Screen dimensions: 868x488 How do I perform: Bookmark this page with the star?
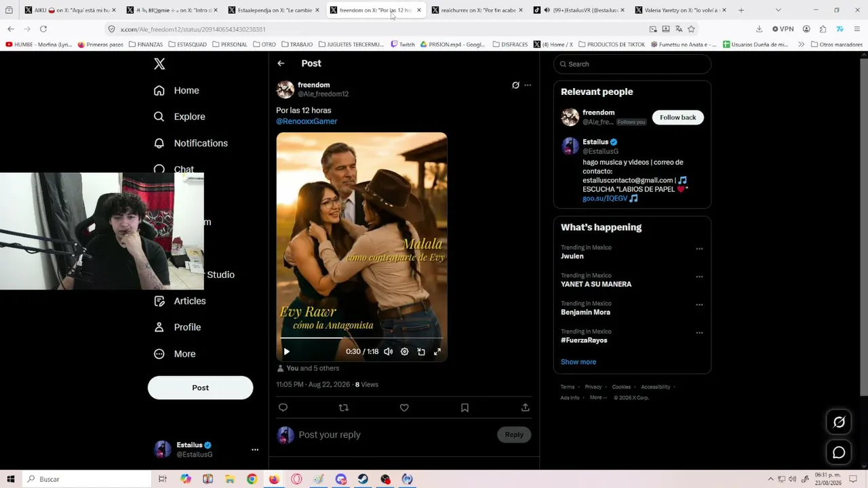click(691, 29)
